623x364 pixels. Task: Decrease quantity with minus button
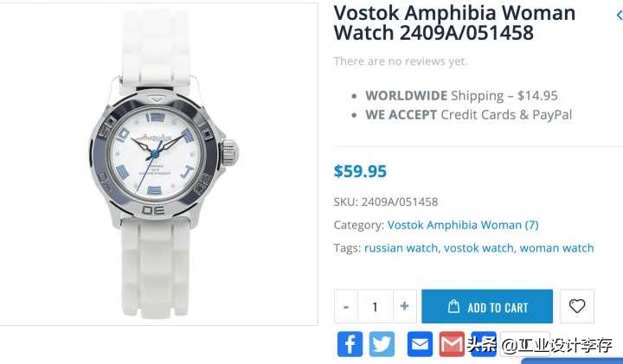(346, 306)
